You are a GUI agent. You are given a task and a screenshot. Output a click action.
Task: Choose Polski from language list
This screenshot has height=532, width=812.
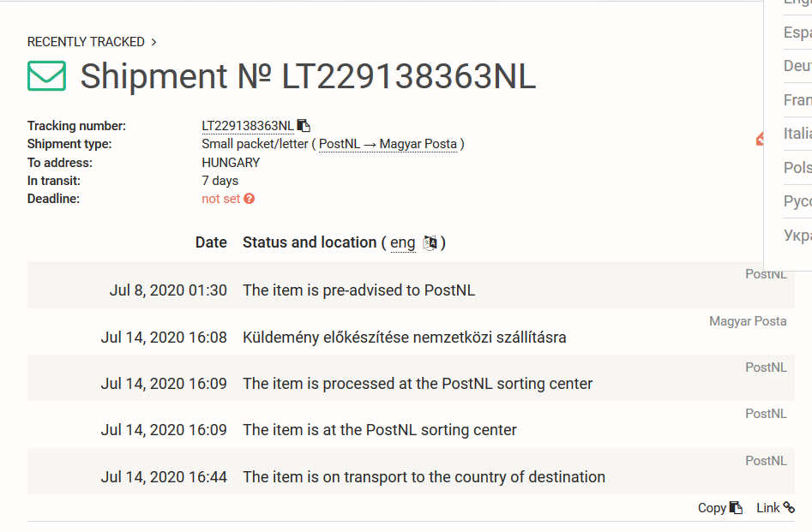click(797, 168)
